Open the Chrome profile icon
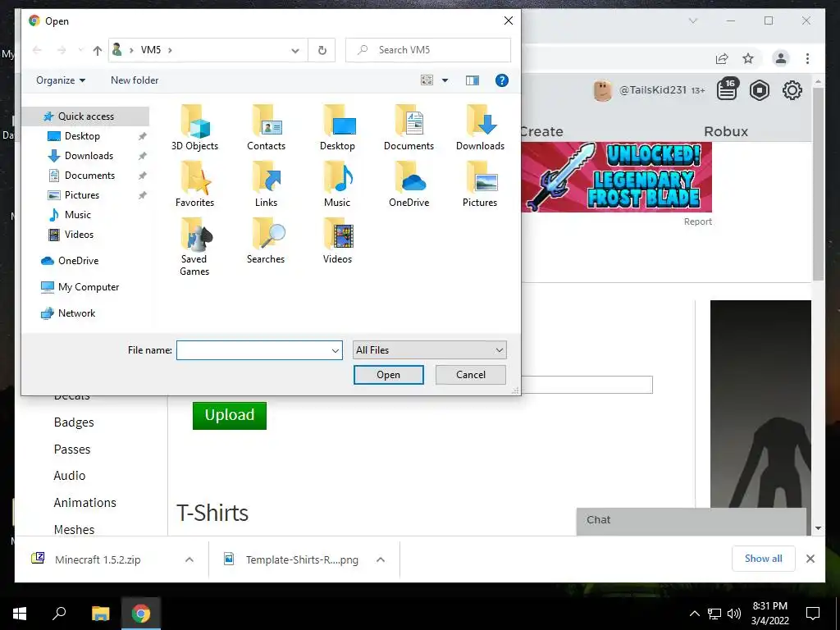Image resolution: width=840 pixels, height=630 pixels. 781,58
